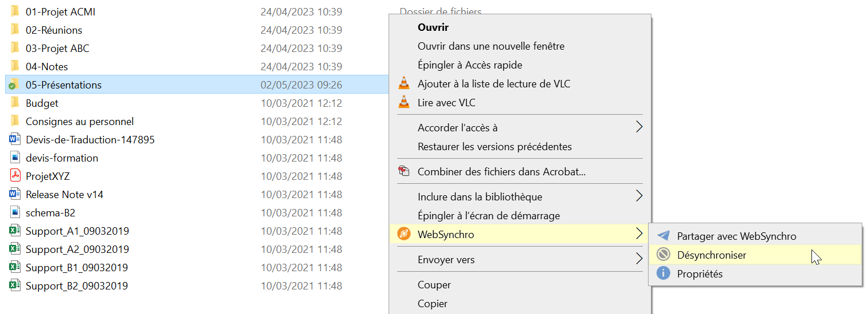
Task: Click the Acrobat combine files icon
Action: click(x=404, y=171)
